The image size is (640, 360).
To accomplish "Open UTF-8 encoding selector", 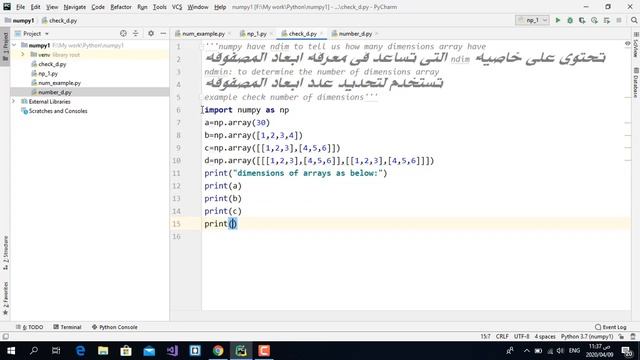I will tap(522, 337).
